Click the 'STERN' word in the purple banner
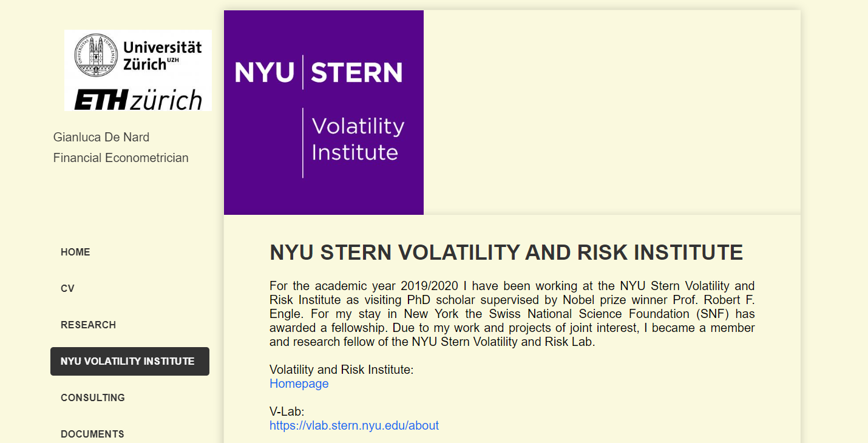868x443 pixels. coord(356,72)
